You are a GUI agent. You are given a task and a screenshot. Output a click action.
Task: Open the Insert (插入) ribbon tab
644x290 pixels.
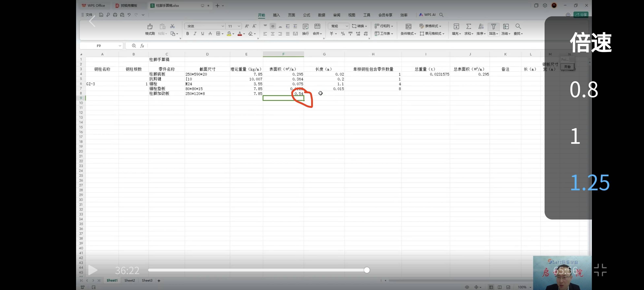276,15
